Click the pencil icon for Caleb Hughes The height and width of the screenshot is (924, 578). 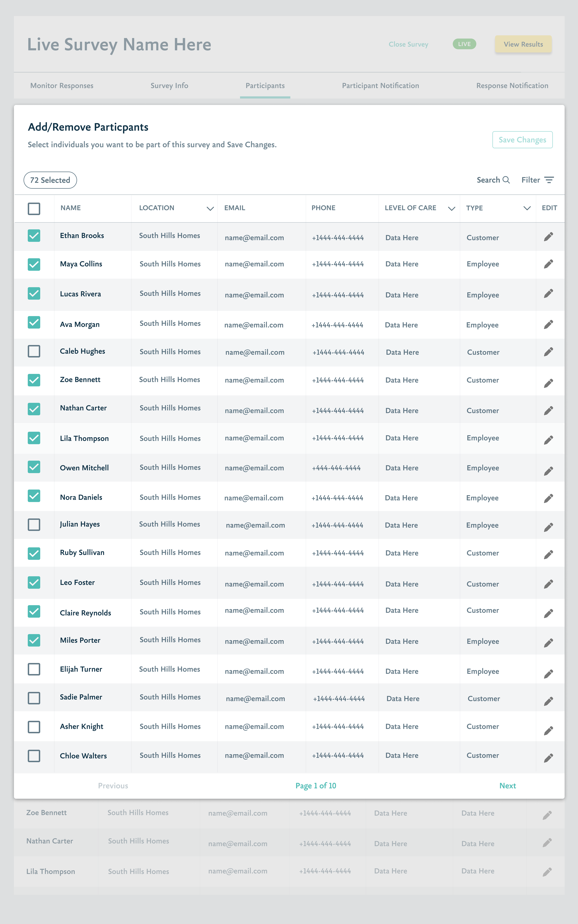[x=548, y=352]
